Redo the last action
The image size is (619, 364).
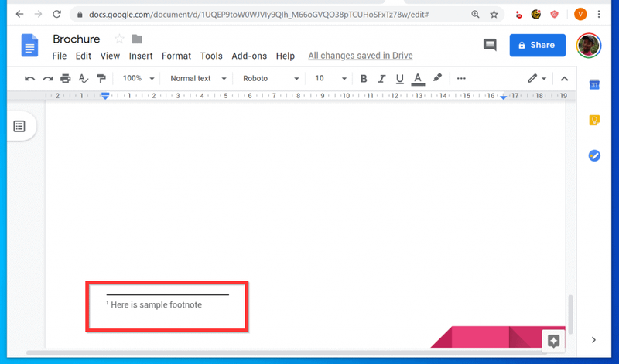[48, 79]
